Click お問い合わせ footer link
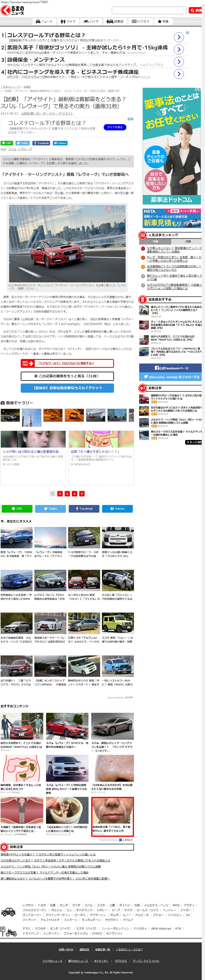The width and height of the screenshot is (205, 980). click(x=66, y=950)
